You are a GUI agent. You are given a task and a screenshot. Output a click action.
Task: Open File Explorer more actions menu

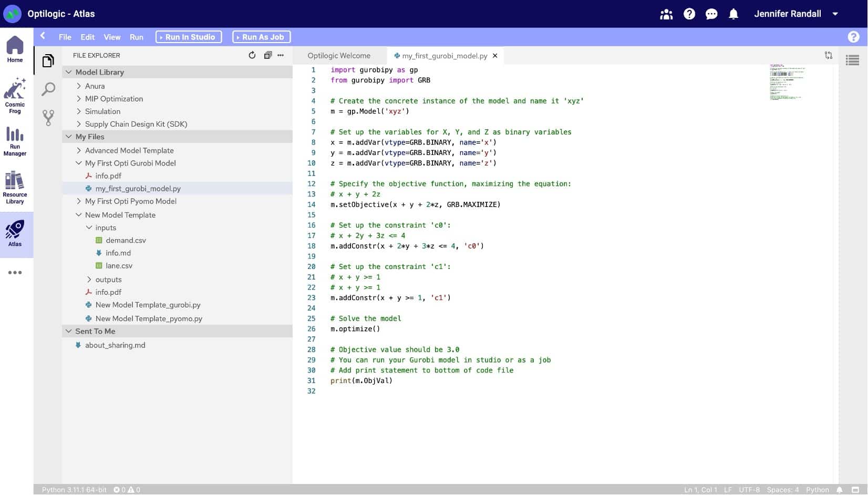pos(281,55)
